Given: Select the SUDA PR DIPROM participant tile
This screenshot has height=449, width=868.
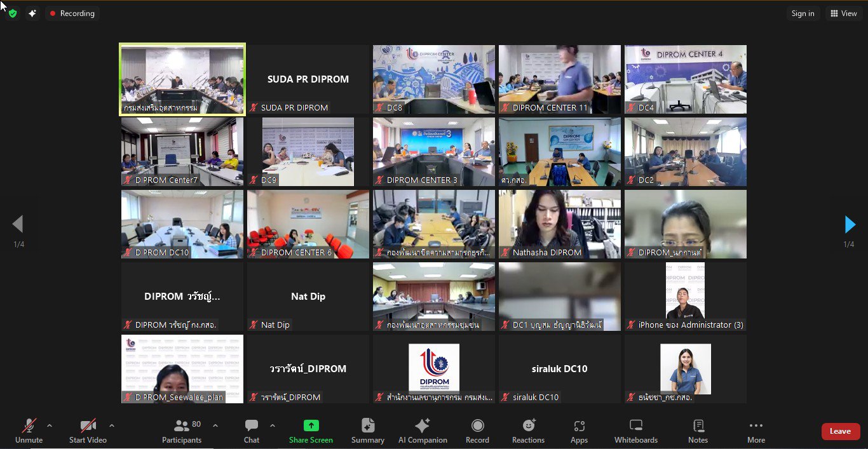Looking at the screenshot, I should (308, 79).
